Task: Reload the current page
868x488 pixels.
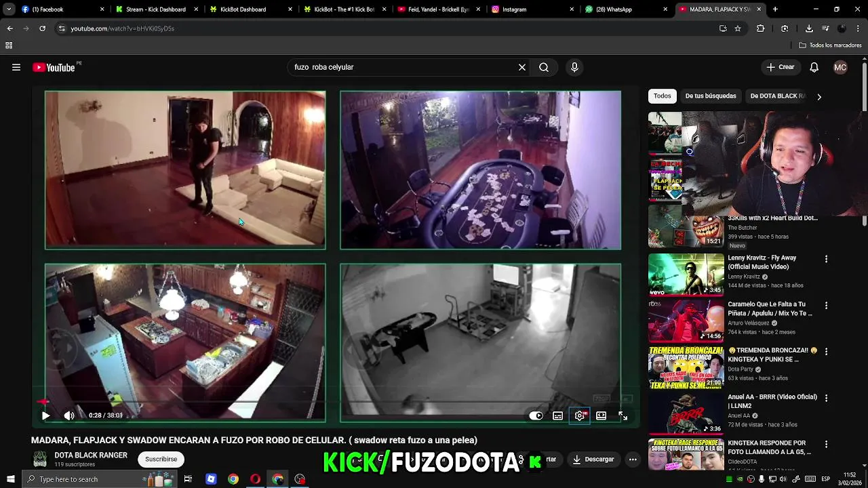Action: [42, 28]
